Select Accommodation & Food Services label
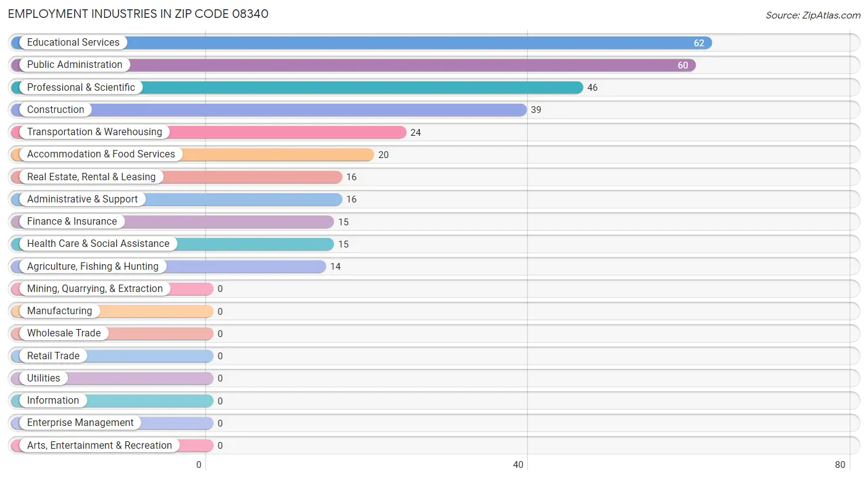The image size is (868, 479). pyautogui.click(x=101, y=154)
